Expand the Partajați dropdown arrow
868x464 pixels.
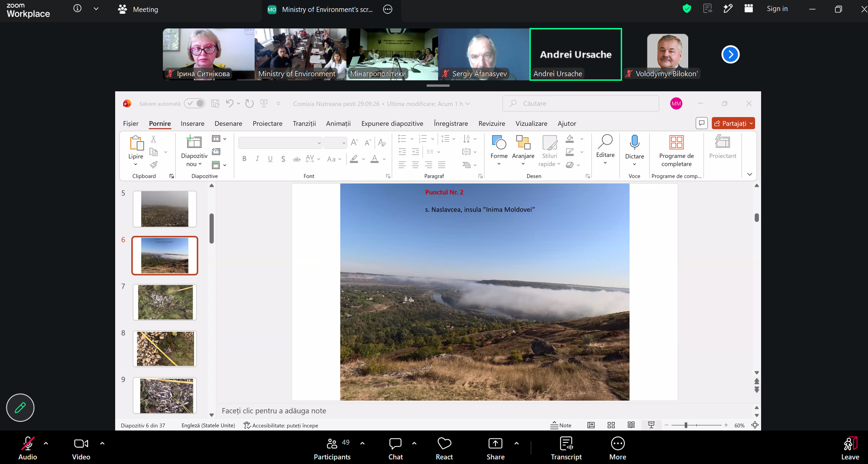[751, 123]
